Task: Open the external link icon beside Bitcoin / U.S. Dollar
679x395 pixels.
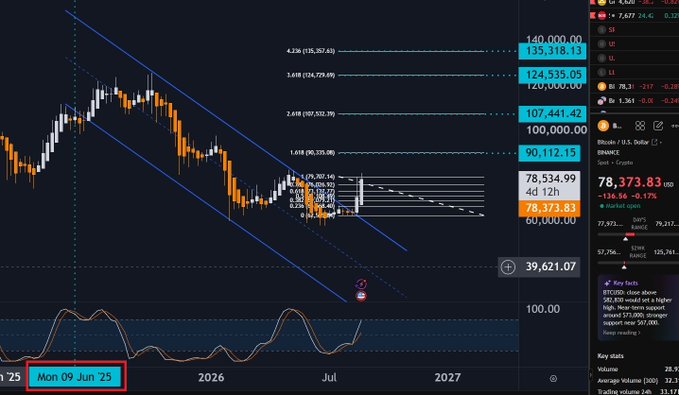Action: (x=654, y=142)
